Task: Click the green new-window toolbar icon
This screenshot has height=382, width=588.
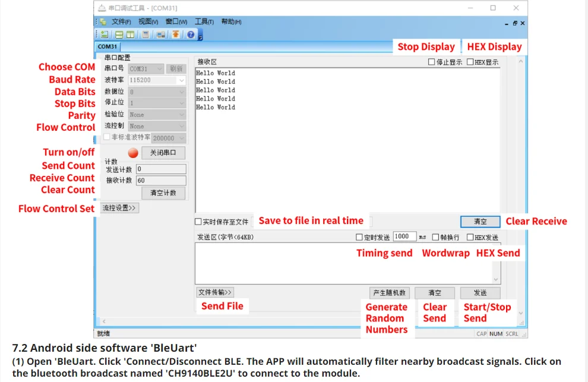Action: point(105,34)
